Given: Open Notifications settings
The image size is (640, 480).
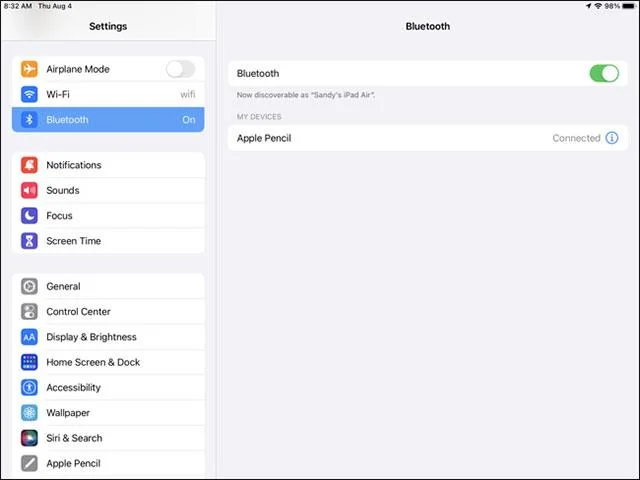Looking at the screenshot, I should tap(108, 165).
